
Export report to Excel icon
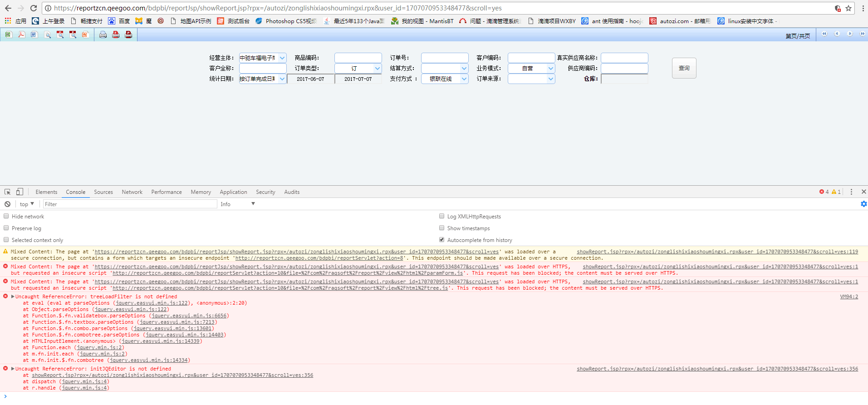[x=8, y=35]
